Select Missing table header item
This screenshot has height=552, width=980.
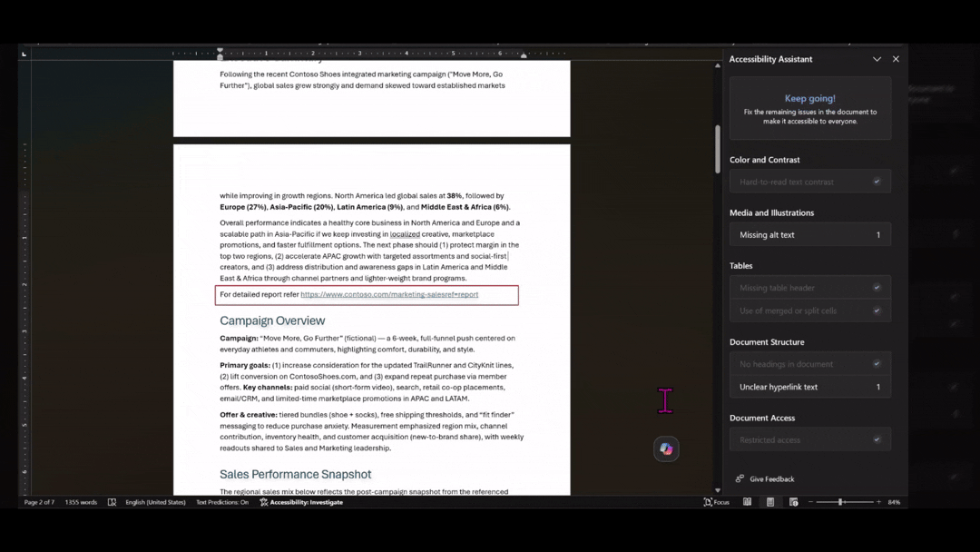(810, 288)
